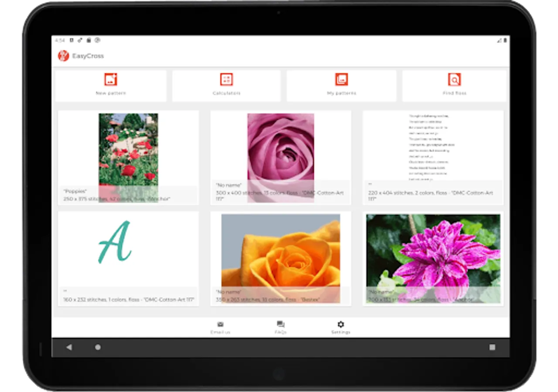Open the My patterns icon
Viewport: 558px width, 392px height.
pyautogui.click(x=341, y=79)
